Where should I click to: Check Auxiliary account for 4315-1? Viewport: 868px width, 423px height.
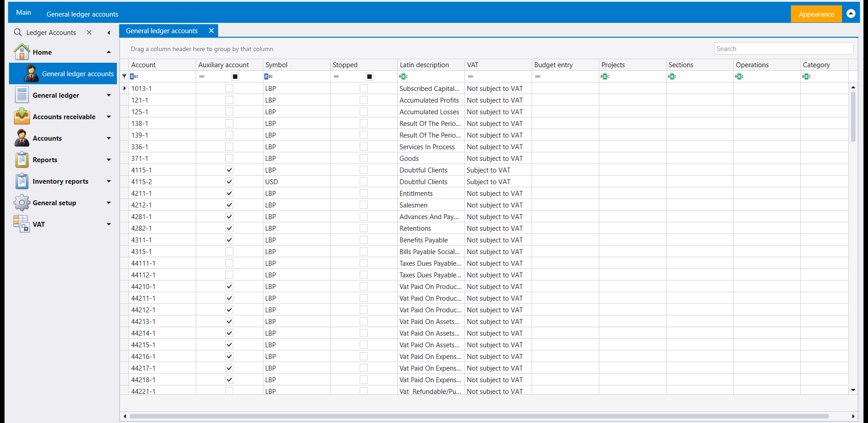[x=229, y=251]
